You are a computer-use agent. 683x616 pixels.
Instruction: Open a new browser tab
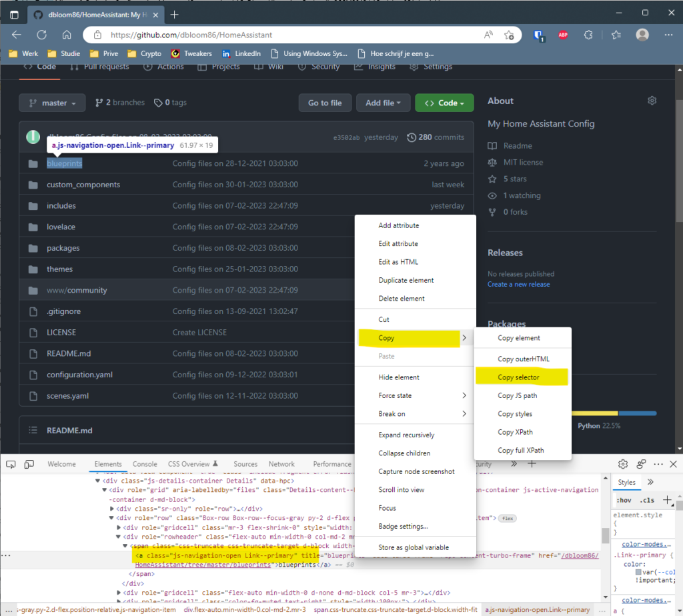pyautogui.click(x=174, y=15)
